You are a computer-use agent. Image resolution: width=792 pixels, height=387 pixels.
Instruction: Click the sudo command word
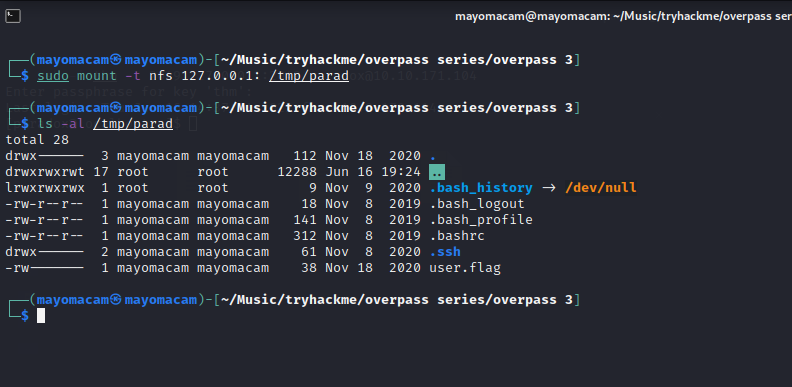[x=53, y=76]
